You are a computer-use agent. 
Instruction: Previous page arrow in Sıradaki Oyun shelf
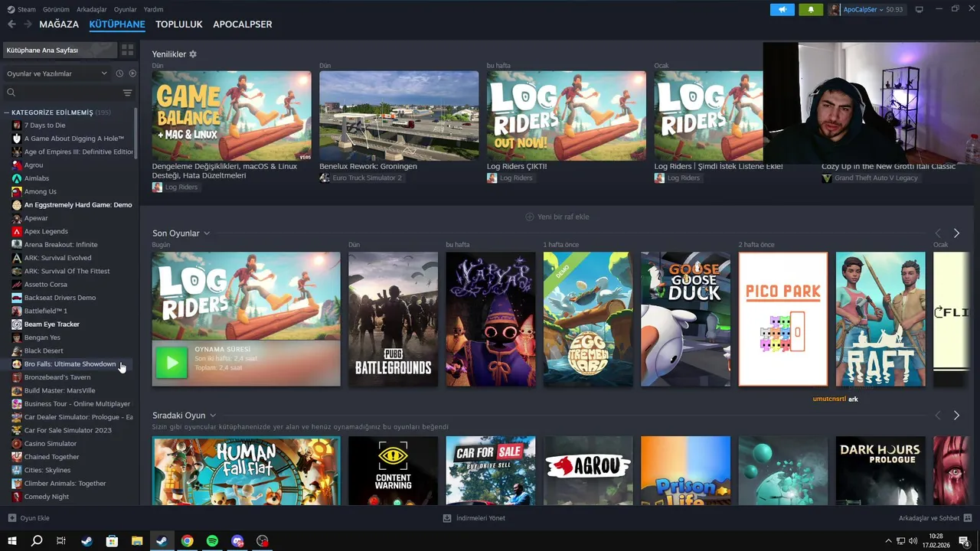point(938,416)
